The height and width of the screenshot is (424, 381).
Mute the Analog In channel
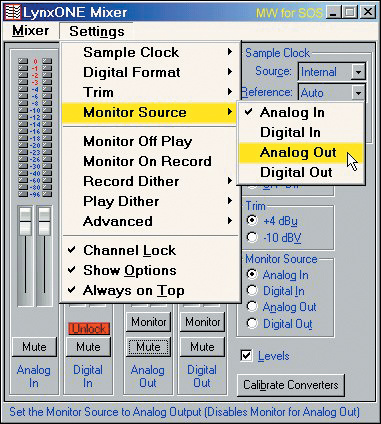tap(34, 347)
